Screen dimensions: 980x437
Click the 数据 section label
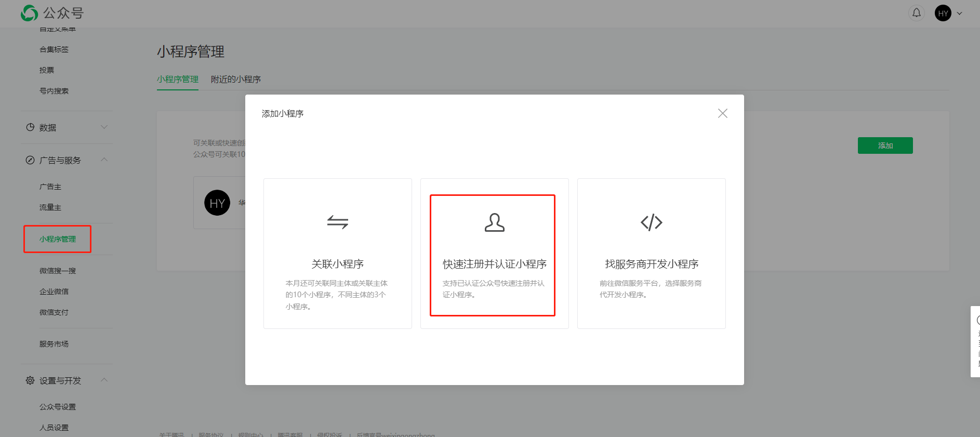point(48,128)
